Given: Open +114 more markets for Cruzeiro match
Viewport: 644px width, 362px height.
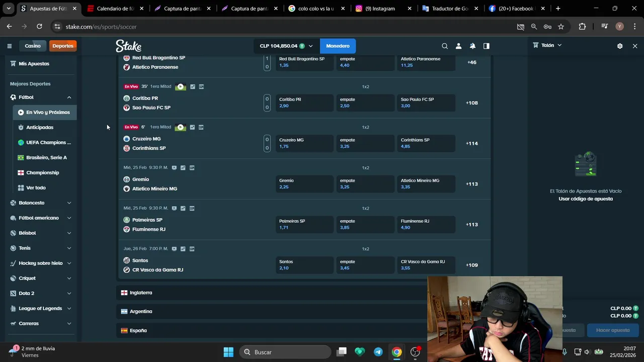Looking at the screenshot, I should pyautogui.click(x=472, y=143).
